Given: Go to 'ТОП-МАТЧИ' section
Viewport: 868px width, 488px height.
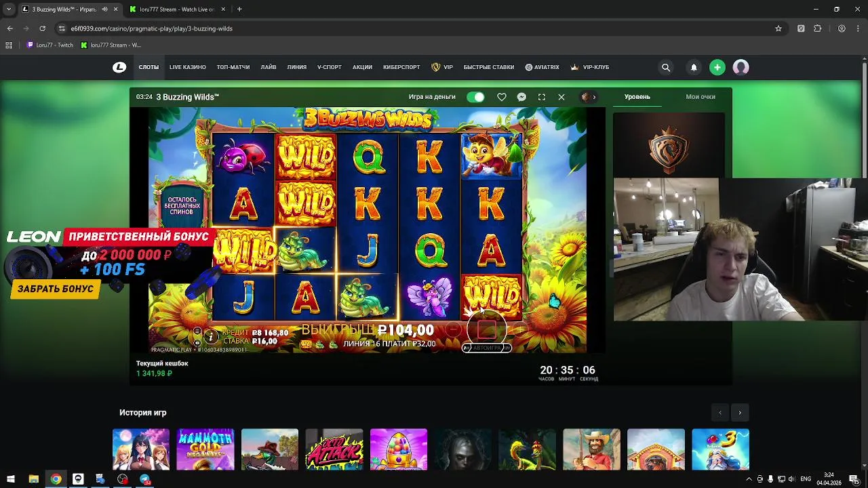Looking at the screenshot, I should point(233,67).
